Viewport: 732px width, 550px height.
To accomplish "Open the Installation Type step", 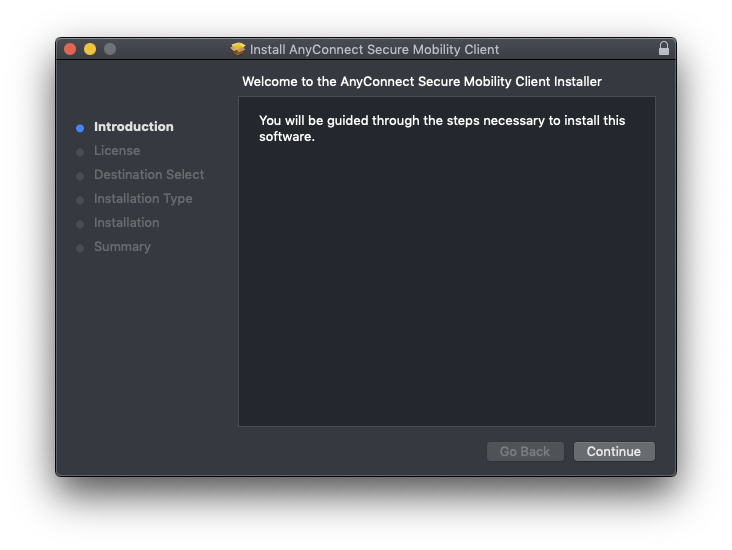I will [x=143, y=199].
